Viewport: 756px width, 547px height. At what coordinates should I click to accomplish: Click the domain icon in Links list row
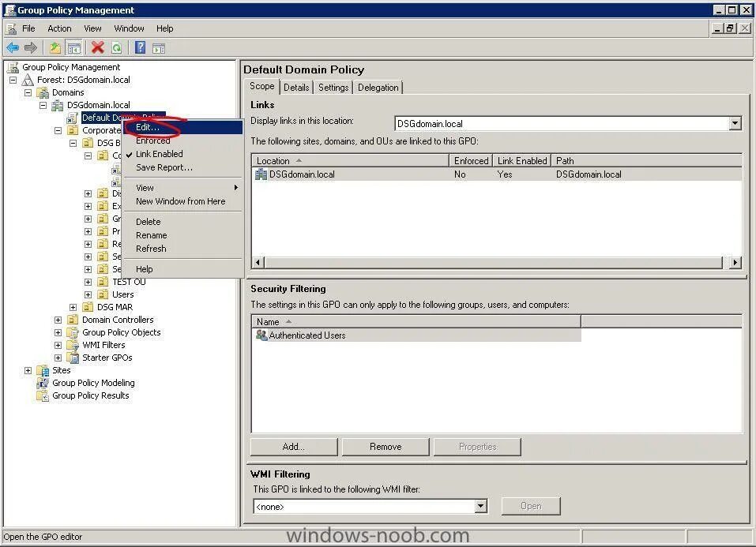coord(261,174)
